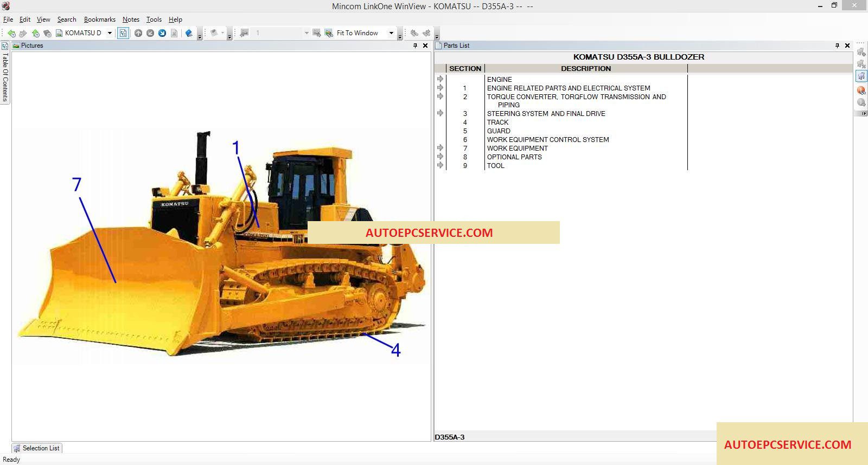868x465 pixels.
Task: Click the link arrow beside section 2 row
Action: [440, 96]
